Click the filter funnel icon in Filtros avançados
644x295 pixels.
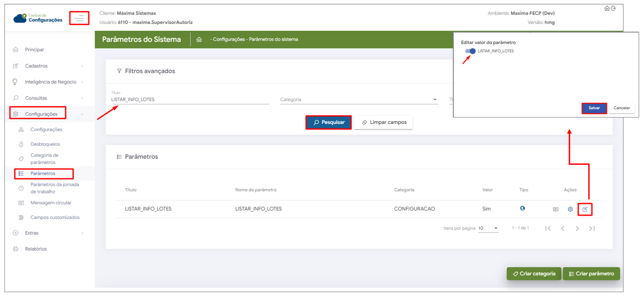(x=119, y=71)
